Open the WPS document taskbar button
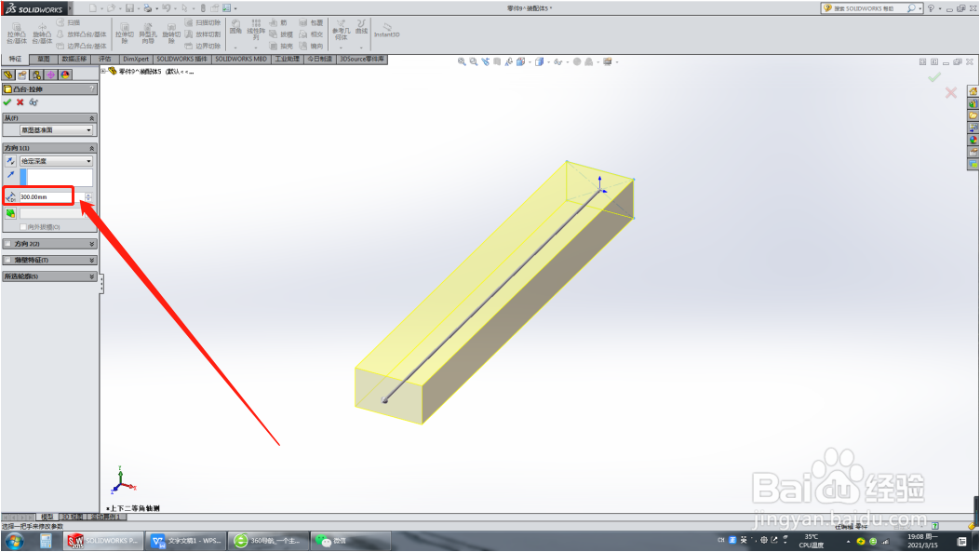 [187, 541]
